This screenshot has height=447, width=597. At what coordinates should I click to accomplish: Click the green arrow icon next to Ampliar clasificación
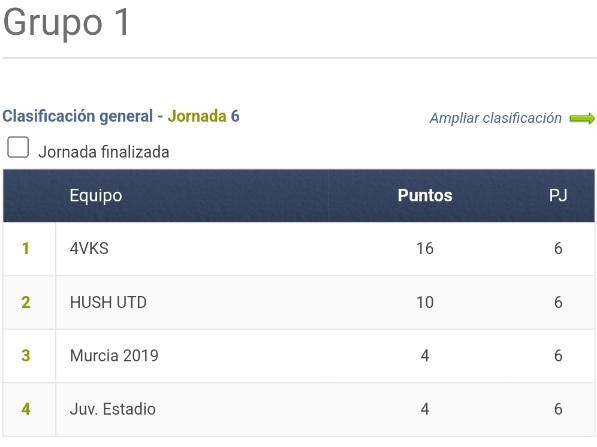(x=582, y=118)
